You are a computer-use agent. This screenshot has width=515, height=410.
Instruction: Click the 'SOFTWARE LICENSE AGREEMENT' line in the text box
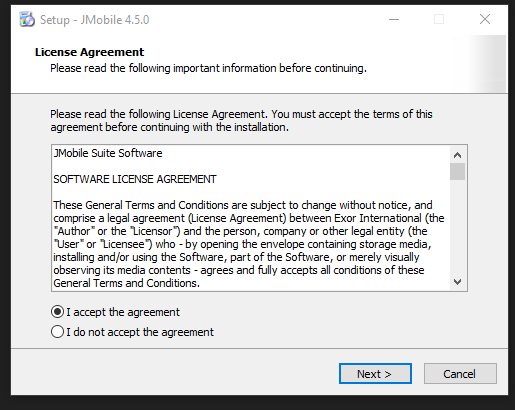click(x=135, y=179)
